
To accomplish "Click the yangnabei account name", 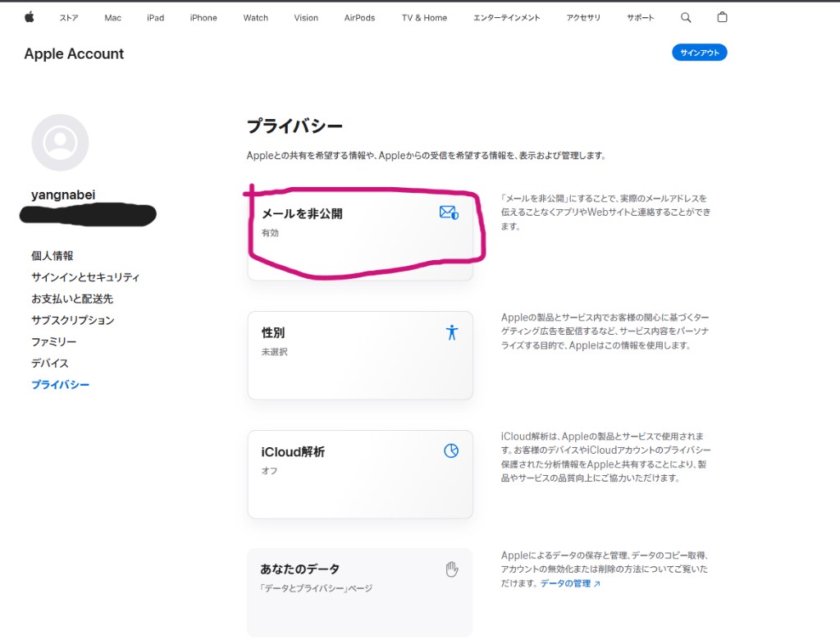I will pyautogui.click(x=63, y=194).
